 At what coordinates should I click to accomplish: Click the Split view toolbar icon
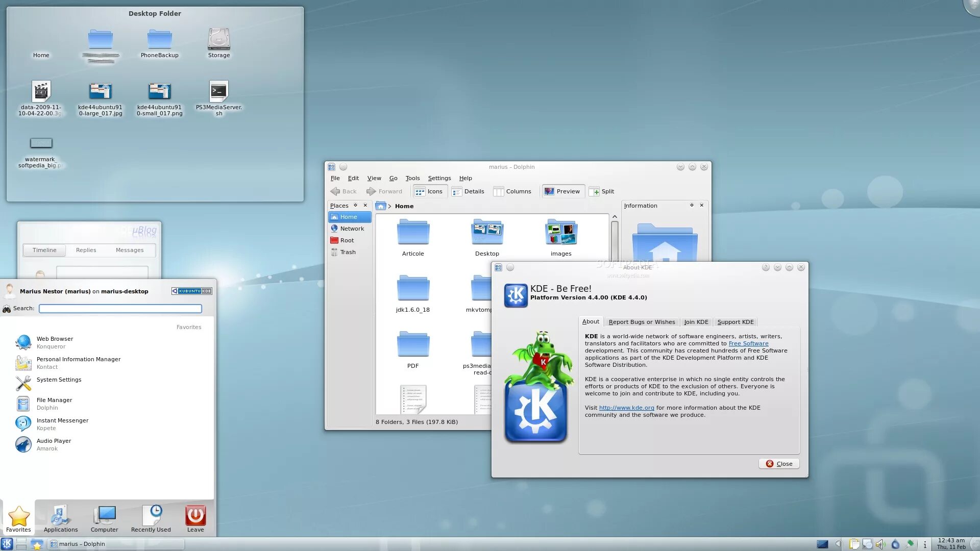595,192
